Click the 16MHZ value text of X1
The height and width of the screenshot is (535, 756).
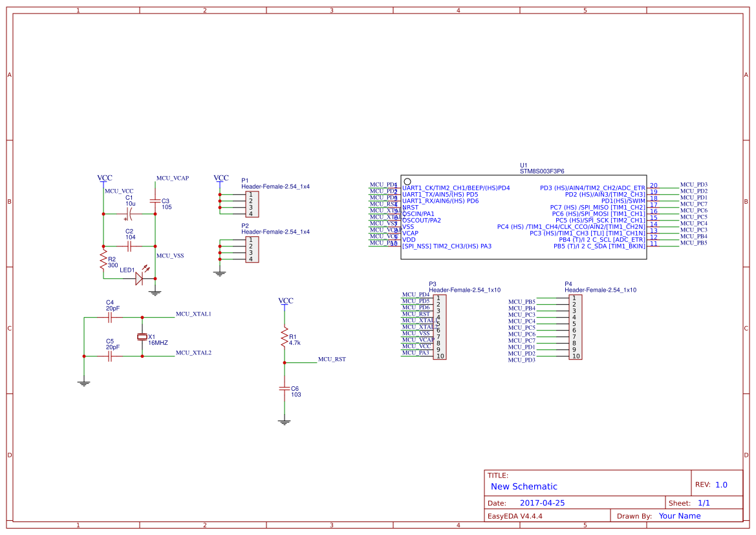[x=158, y=343]
